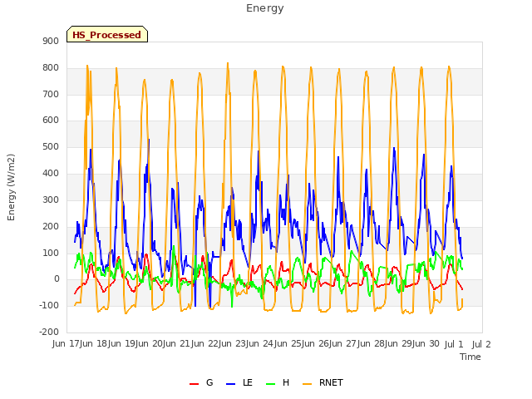Click the orange RNET legend swatch
The height and width of the screenshot is (399, 532).
307,384
